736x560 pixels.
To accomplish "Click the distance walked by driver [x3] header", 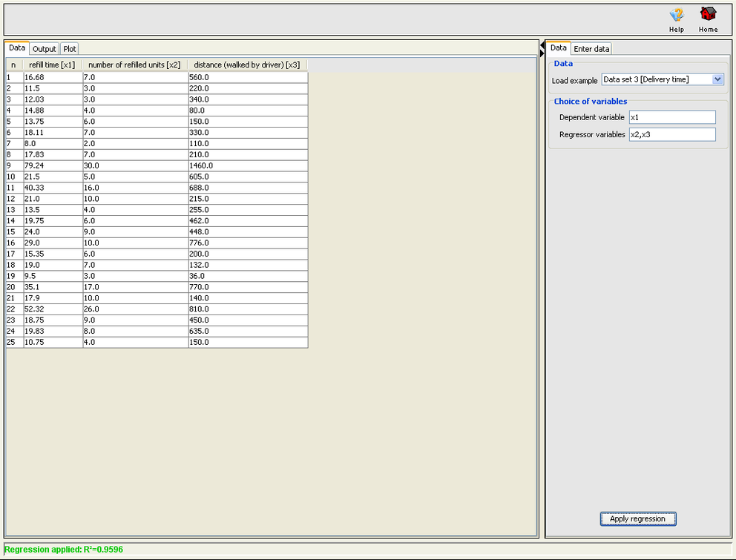I will coord(247,65).
